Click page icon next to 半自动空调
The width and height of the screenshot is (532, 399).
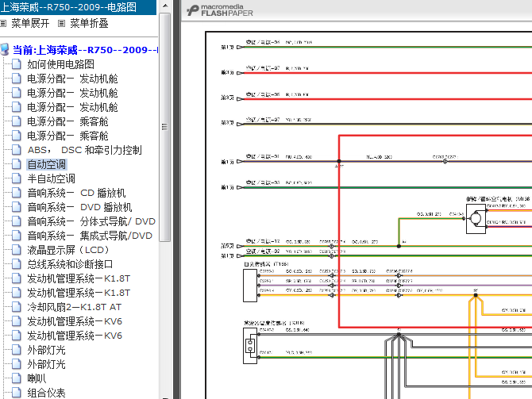[x=17, y=178]
